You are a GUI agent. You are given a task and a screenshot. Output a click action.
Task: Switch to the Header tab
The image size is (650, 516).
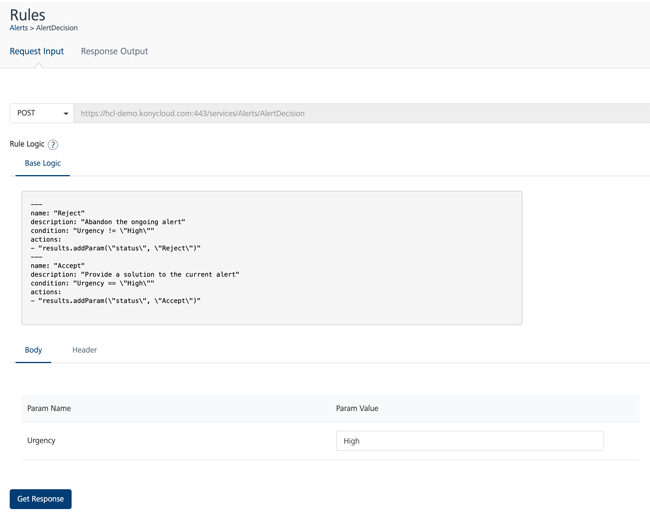pos(84,350)
